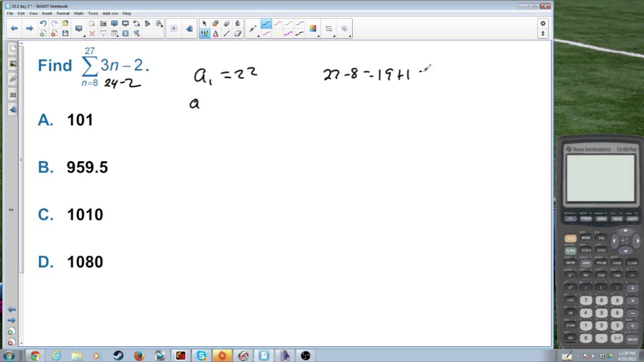Open Gallery tab in sidebar
The width and height of the screenshot is (644, 362).
[13, 64]
